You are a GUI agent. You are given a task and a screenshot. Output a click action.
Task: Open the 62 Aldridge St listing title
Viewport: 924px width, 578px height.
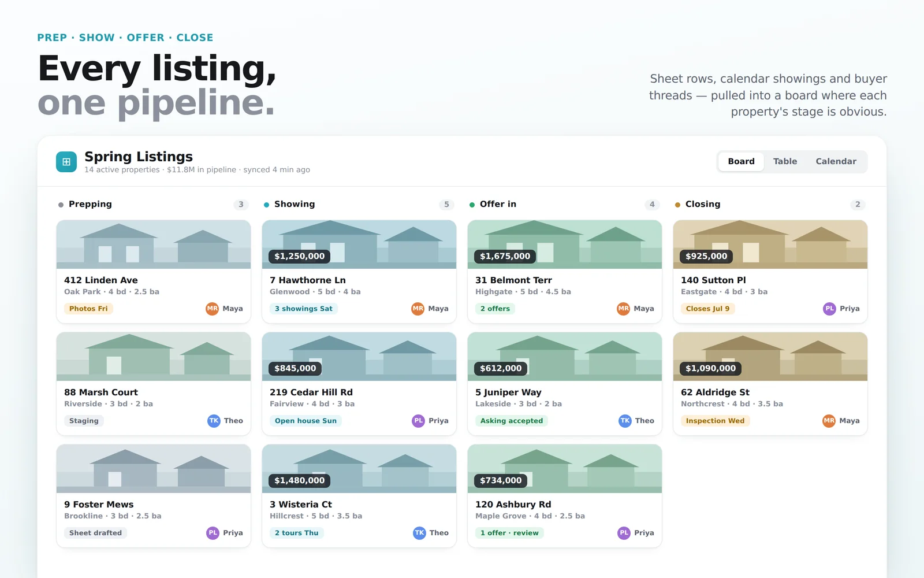tap(715, 392)
